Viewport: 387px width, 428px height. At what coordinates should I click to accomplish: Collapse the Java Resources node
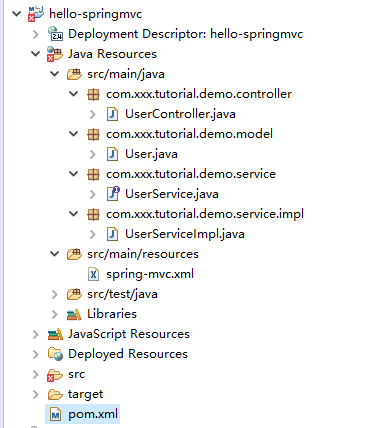[35, 54]
